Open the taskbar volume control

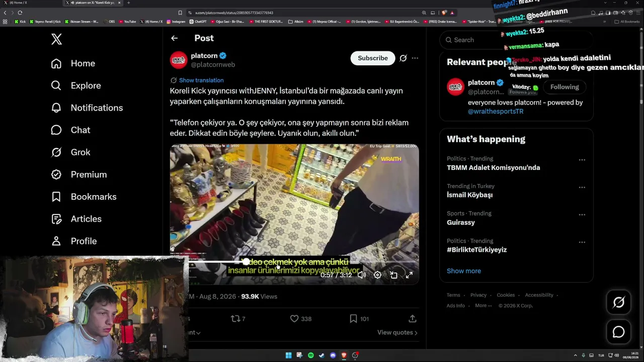pos(616,355)
